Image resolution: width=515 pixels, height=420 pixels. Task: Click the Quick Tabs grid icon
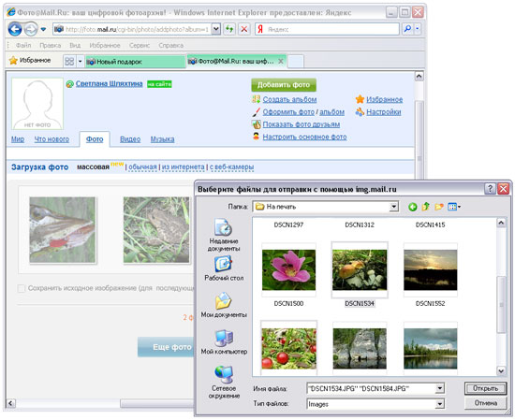coord(69,62)
